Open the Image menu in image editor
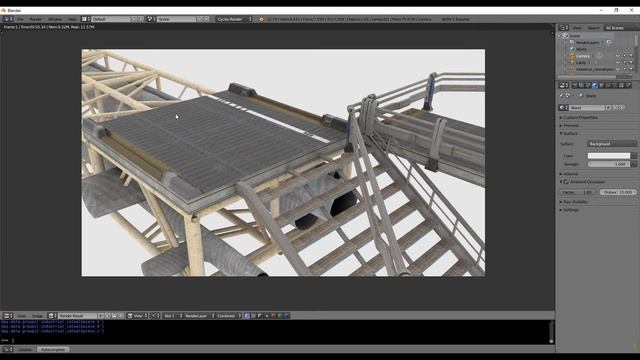Viewport: 640px width, 360px height. [x=38, y=316]
